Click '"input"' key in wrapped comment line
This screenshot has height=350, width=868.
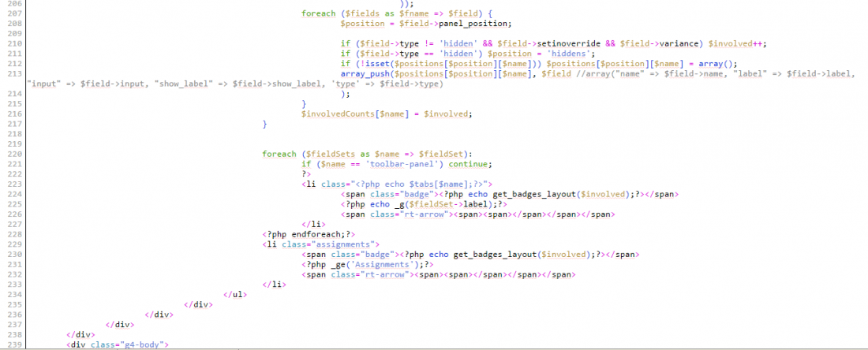point(45,84)
